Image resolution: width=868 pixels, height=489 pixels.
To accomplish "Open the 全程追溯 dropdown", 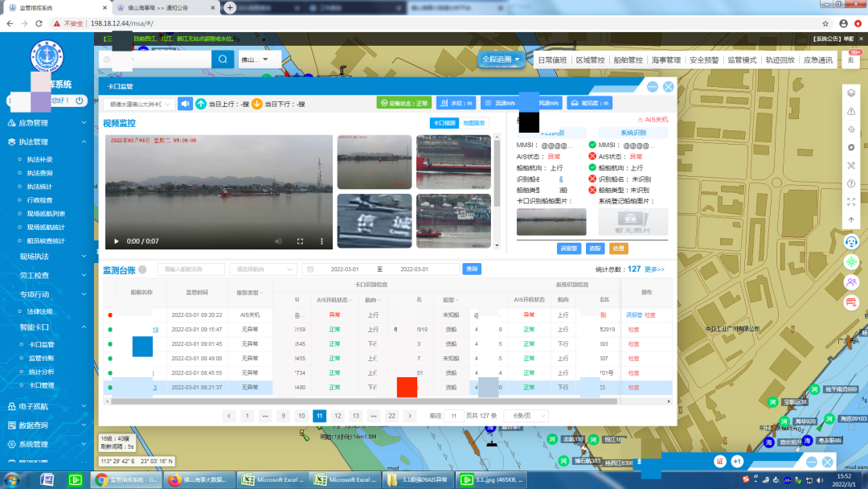I will (x=502, y=60).
